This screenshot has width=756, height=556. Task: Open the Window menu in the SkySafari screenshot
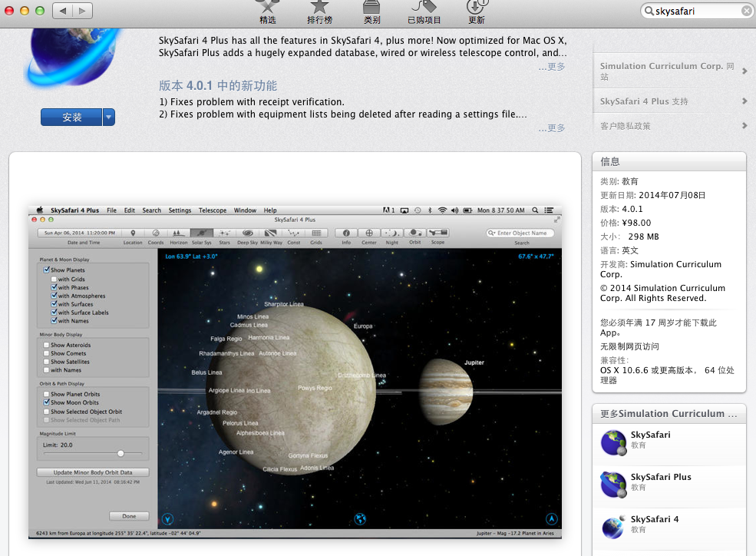click(245, 210)
